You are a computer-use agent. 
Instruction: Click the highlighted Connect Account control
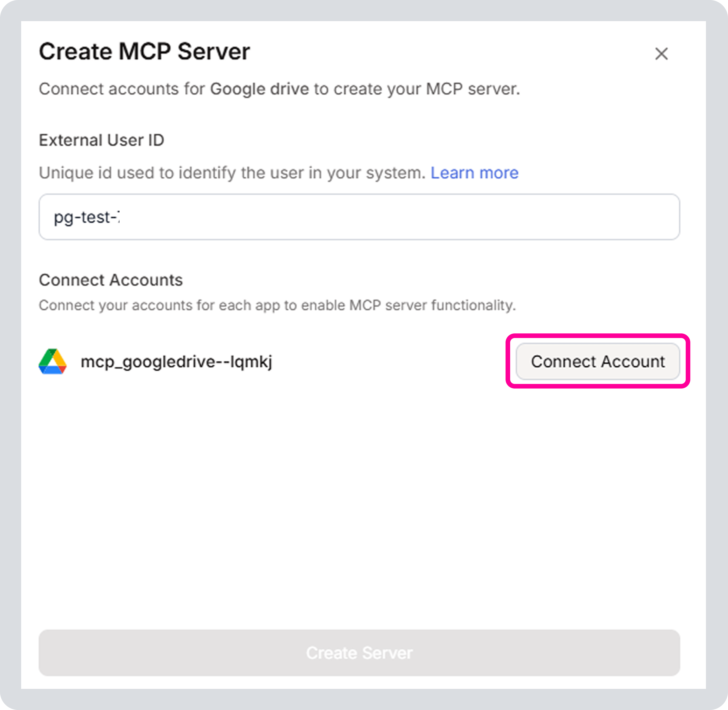(597, 361)
